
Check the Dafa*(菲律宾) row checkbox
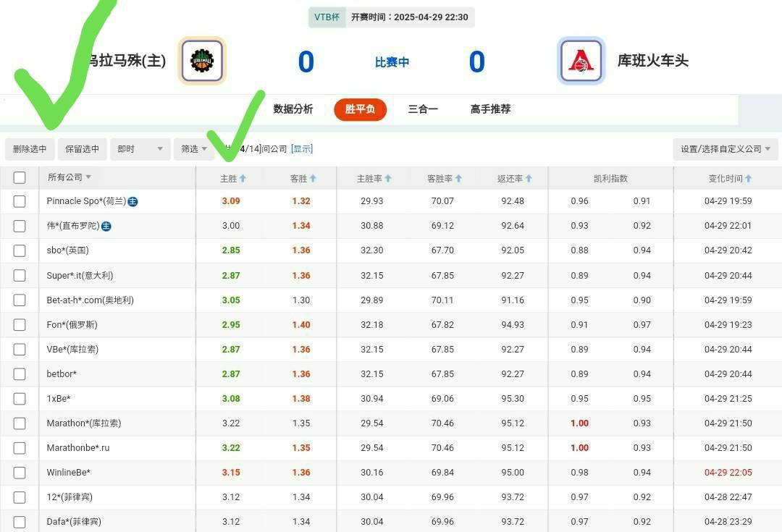[20, 522]
